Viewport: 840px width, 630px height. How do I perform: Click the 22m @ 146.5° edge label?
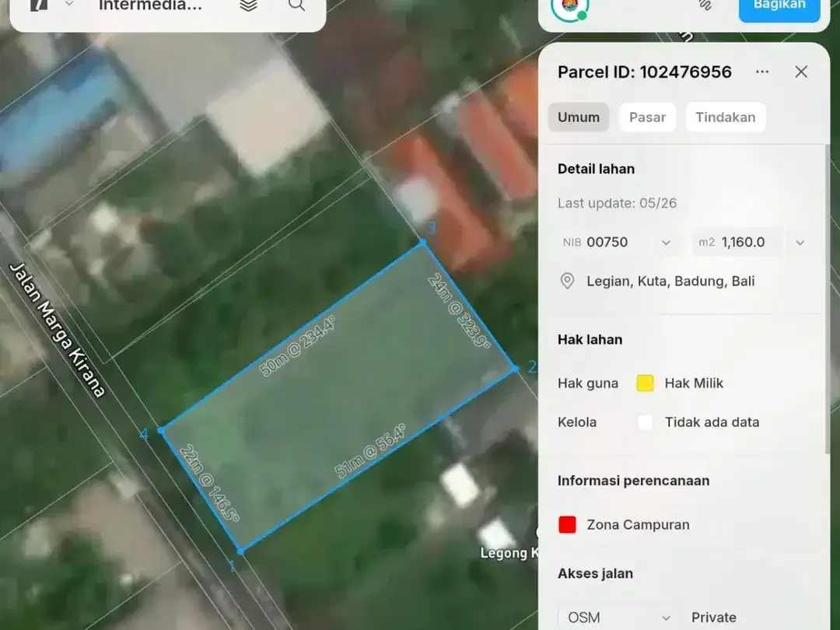pos(209,482)
